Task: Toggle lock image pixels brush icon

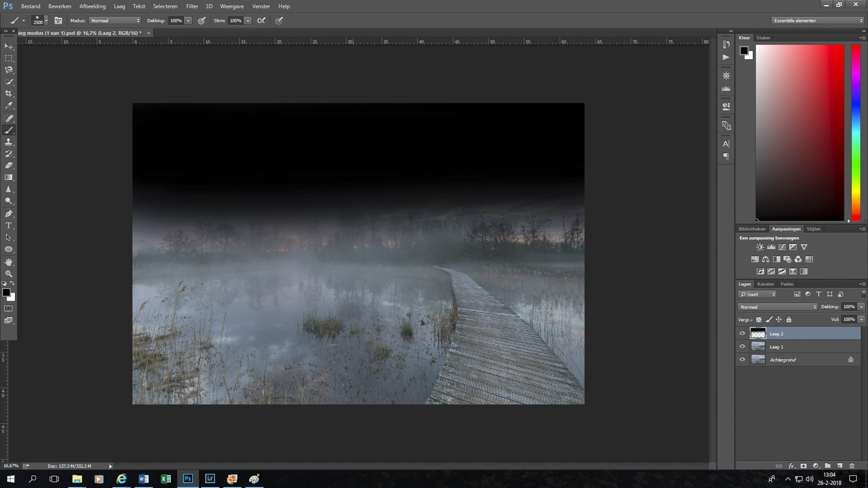Action: pos(769,320)
